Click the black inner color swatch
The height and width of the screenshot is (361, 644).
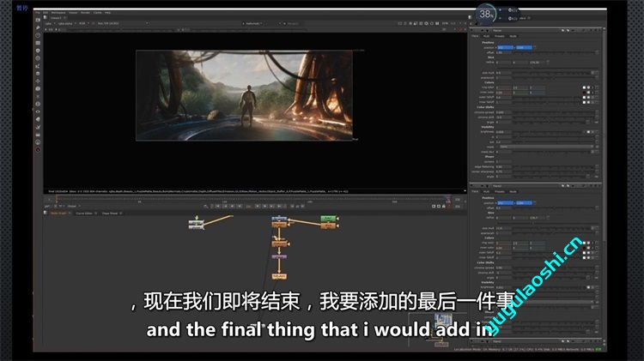[584, 93]
